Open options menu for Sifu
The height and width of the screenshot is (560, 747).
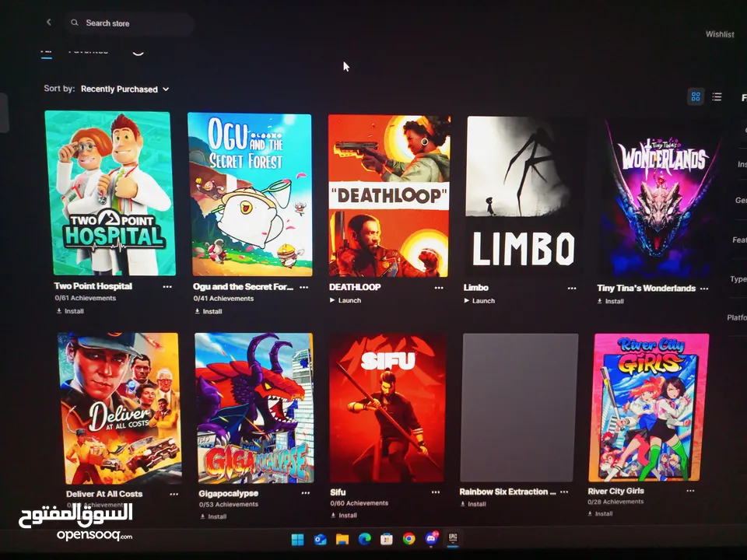(436, 492)
